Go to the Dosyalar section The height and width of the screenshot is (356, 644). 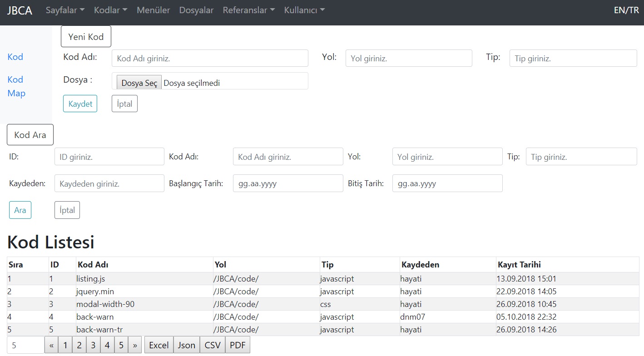point(196,10)
